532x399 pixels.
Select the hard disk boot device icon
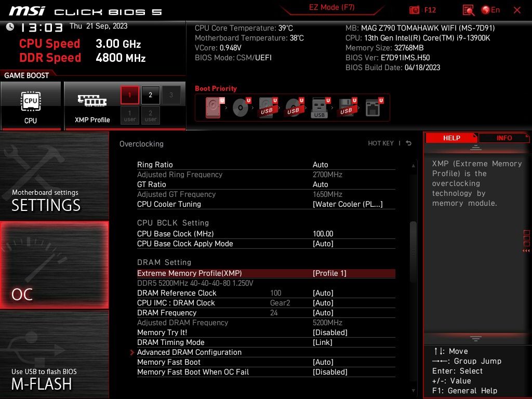(x=215, y=108)
